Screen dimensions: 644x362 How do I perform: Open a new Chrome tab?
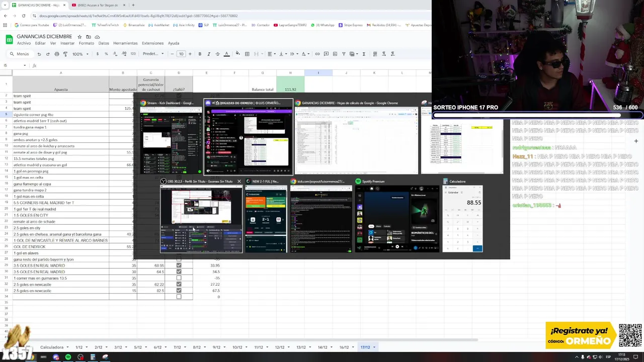(x=133, y=5)
